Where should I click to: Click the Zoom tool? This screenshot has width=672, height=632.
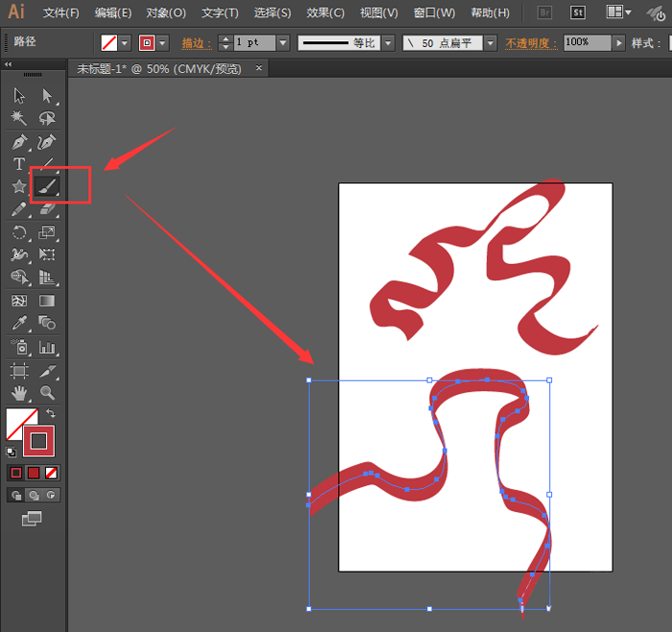[x=47, y=393]
